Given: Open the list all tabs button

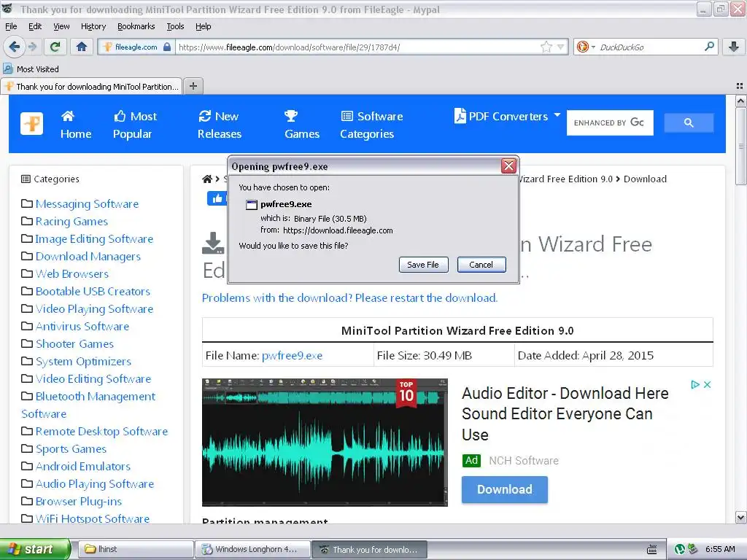Looking at the screenshot, I should click(x=740, y=86).
